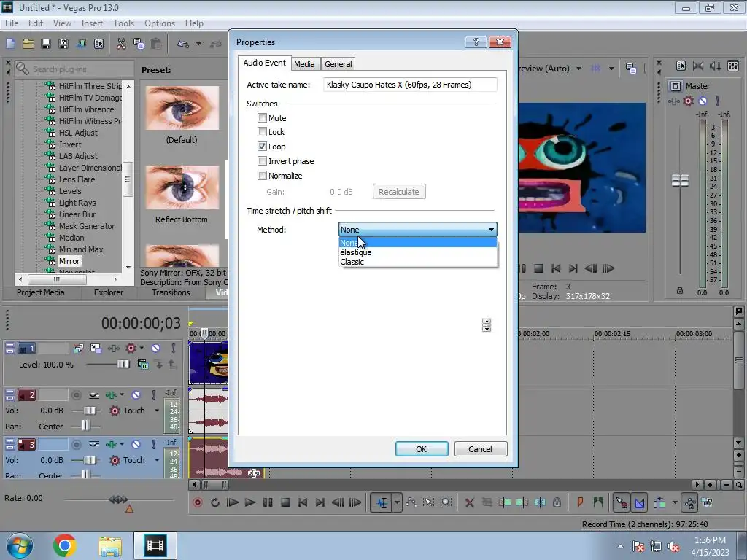Choose Classic in Method list
The width and height of the screenshot is (747, 560).
pyautogui.click(x=418, y=262)
